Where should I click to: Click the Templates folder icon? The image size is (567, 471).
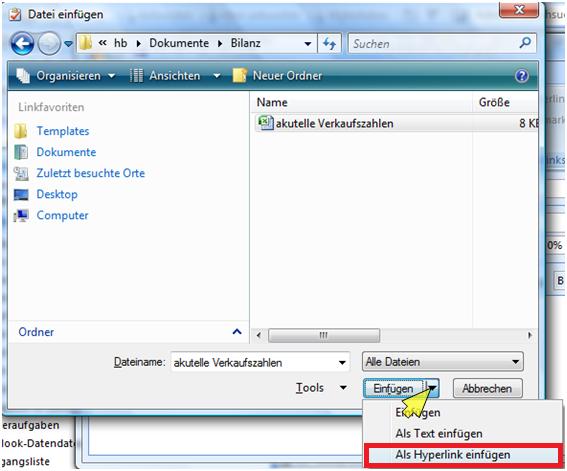click(21, 131)
